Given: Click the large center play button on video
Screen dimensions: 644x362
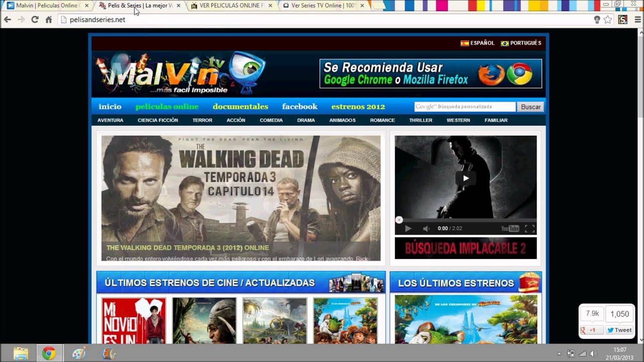Looking at the screenshot, I should pyautogui.click(x=465, y=178).
